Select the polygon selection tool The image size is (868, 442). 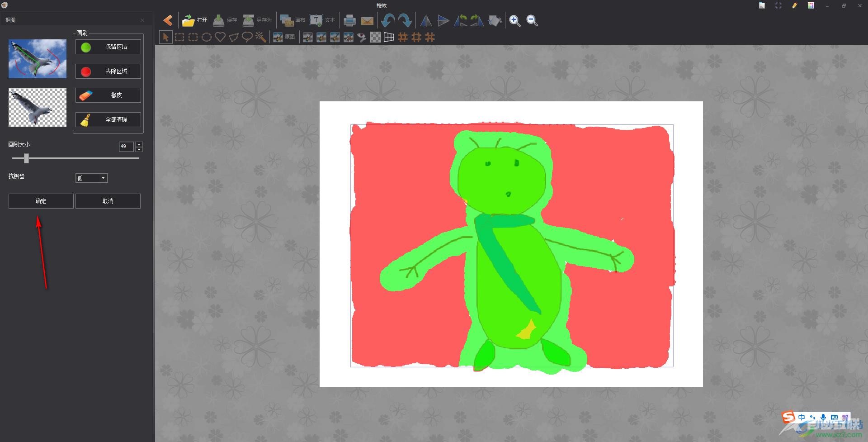[234, 37]
